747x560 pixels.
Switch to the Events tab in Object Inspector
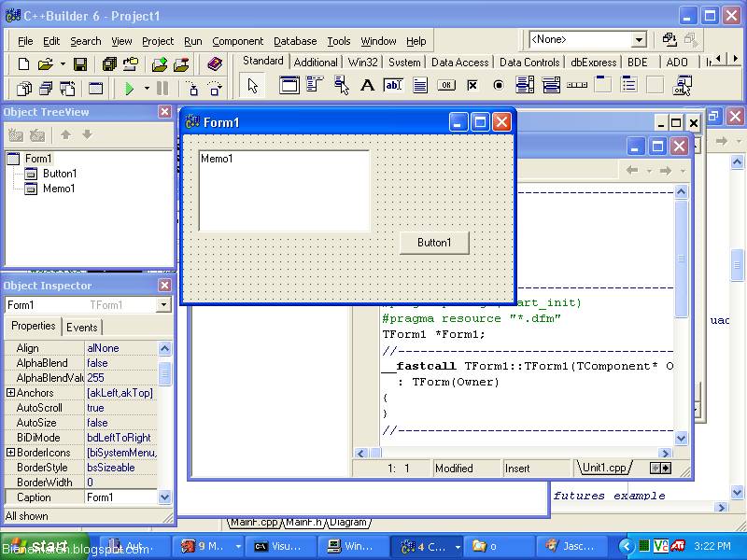coord(82,327)
